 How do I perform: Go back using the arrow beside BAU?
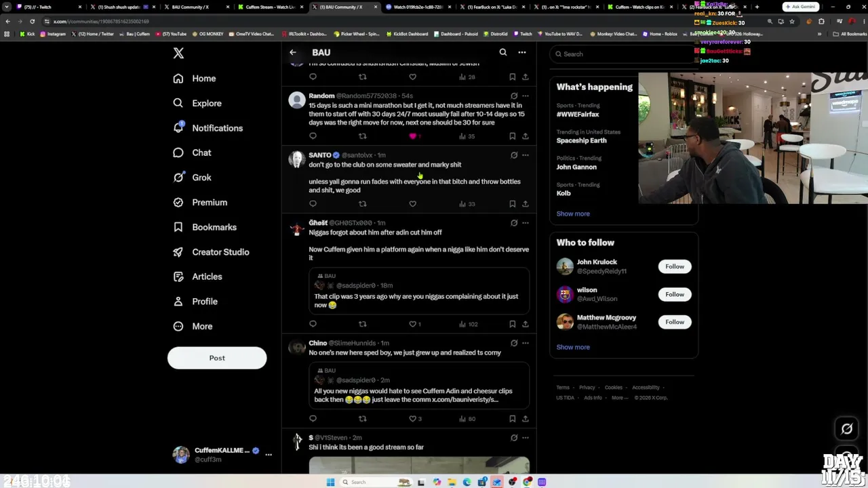(293, 52)
